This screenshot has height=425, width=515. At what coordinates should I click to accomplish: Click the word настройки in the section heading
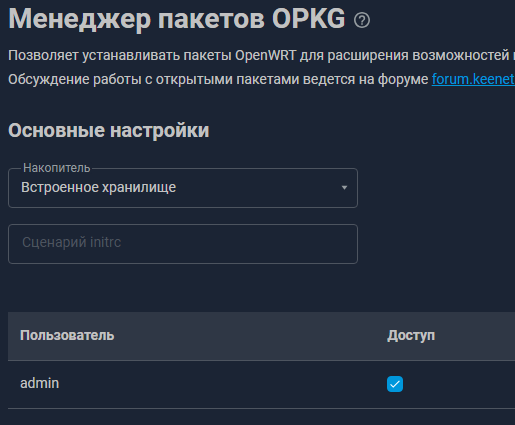point(159,130)
